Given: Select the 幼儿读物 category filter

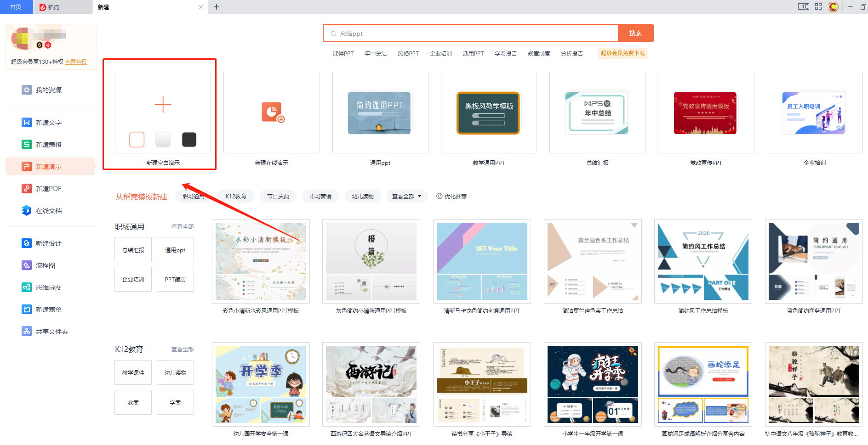Looking at the screenshot, I should pyautogui.click(x=363, y=196).
